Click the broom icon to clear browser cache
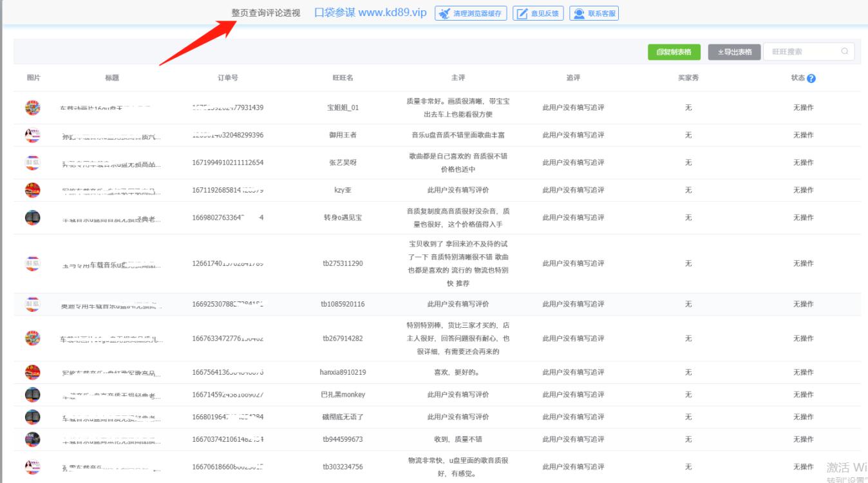The width and height of the screenshot is (868, 483). (445, 13)
